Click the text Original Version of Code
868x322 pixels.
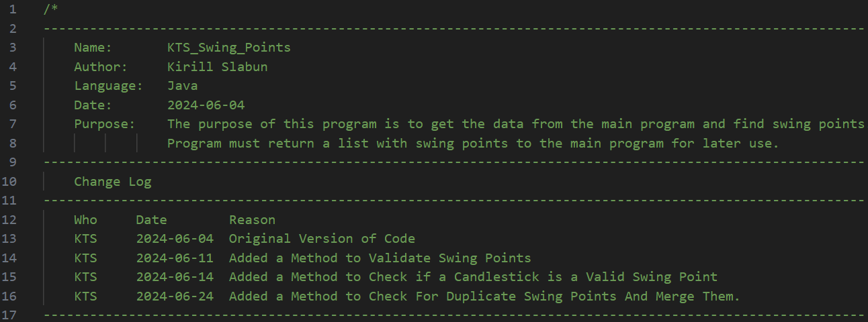tap(322, 239)
